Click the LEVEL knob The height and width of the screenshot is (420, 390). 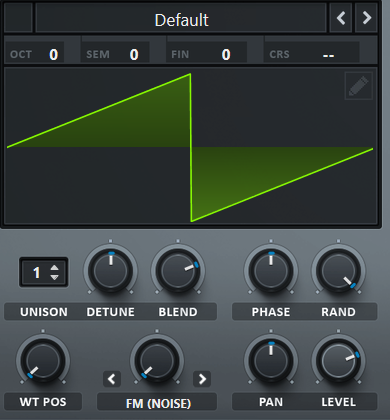point(338,361)
